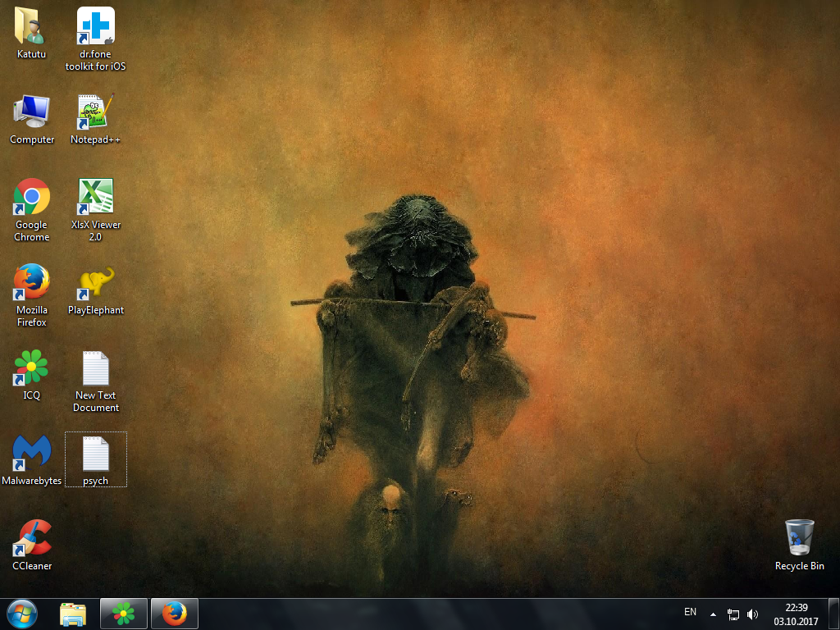Switch to Firefox in the taskbar
The image size is (840, 630).
click(175, 614)
